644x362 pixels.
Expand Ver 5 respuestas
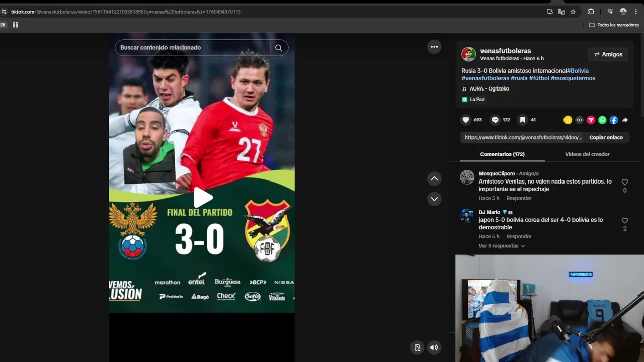502,246
